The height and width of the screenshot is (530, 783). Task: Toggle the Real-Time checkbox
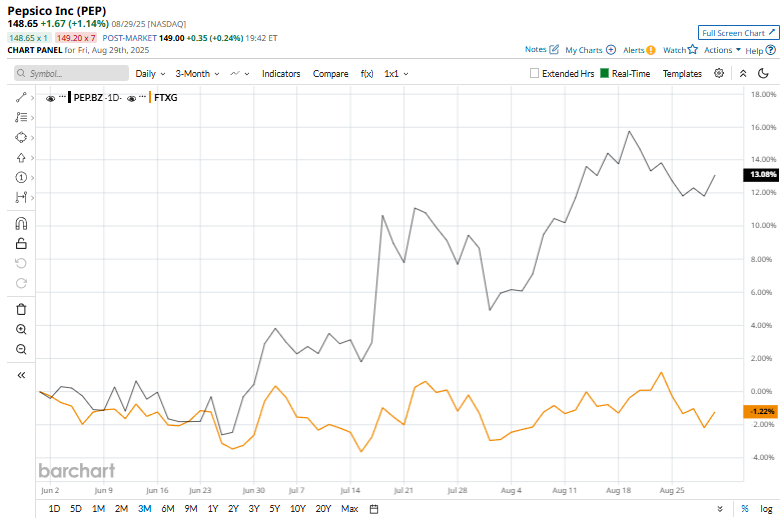point(604,73)
